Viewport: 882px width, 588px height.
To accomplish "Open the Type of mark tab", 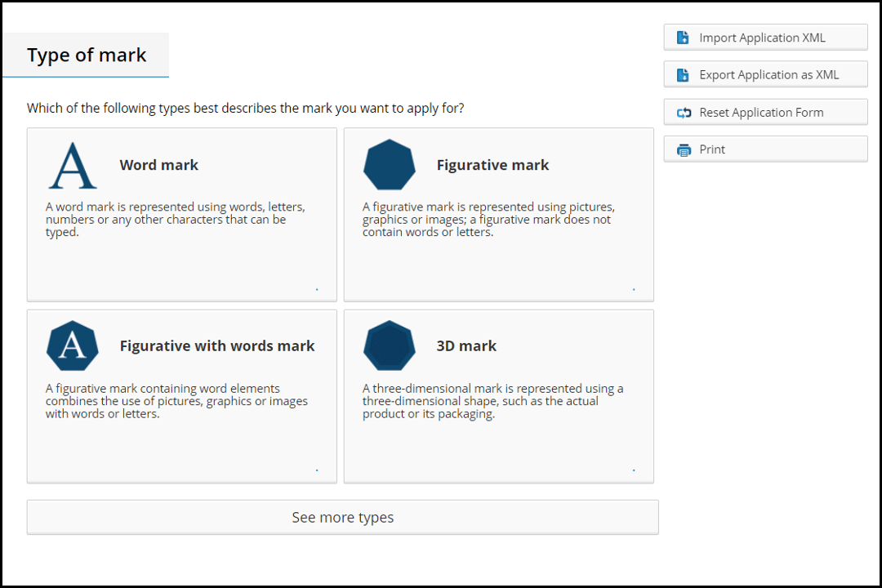I will point(87,56).
